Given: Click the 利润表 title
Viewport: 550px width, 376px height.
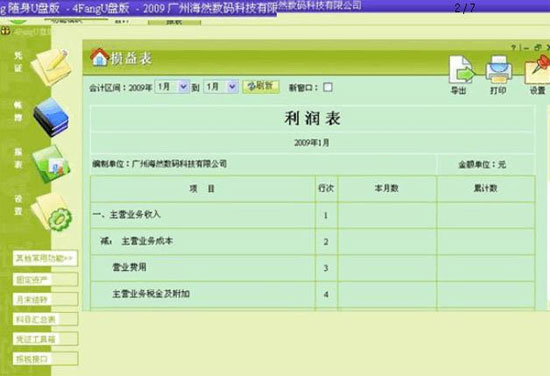Looking at the screenshot, I should point(312,118).
